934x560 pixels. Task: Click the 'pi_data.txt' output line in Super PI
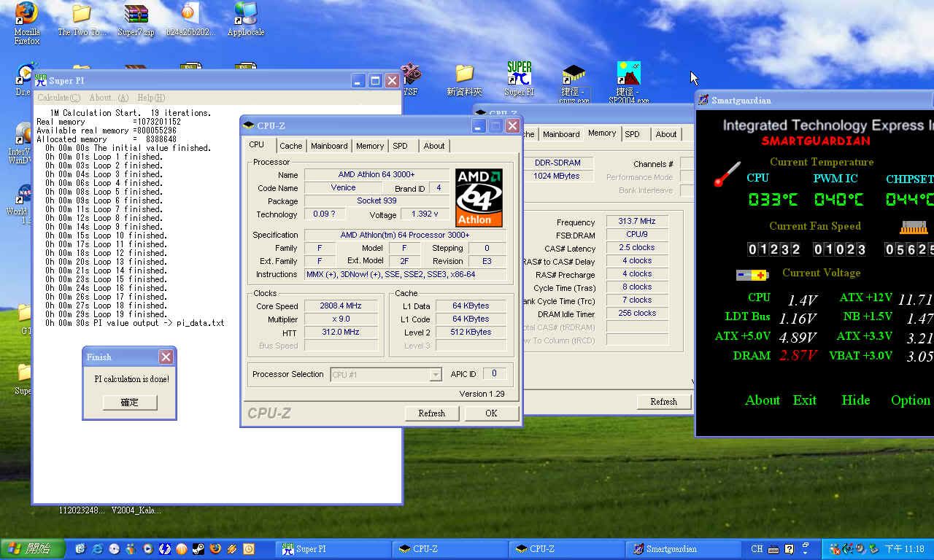[134, 323]
